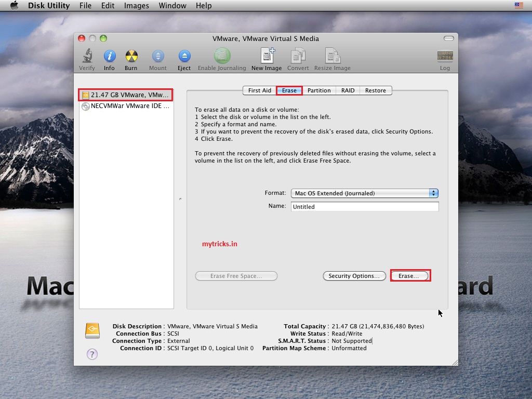Image resolution: width=532 pixels, height=399 pixels.
Task: Open the Help menu
Action: coord(204,5)
